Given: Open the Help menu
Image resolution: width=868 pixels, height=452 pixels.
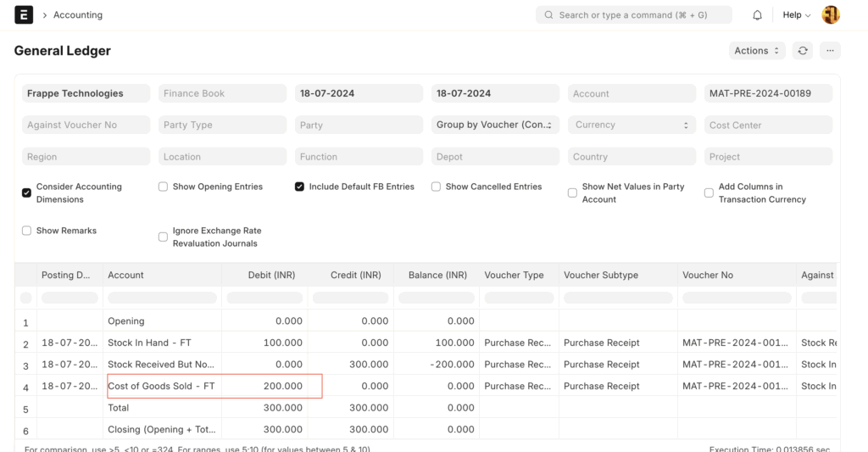Looking at the screenshot, I should coord(796,15).
